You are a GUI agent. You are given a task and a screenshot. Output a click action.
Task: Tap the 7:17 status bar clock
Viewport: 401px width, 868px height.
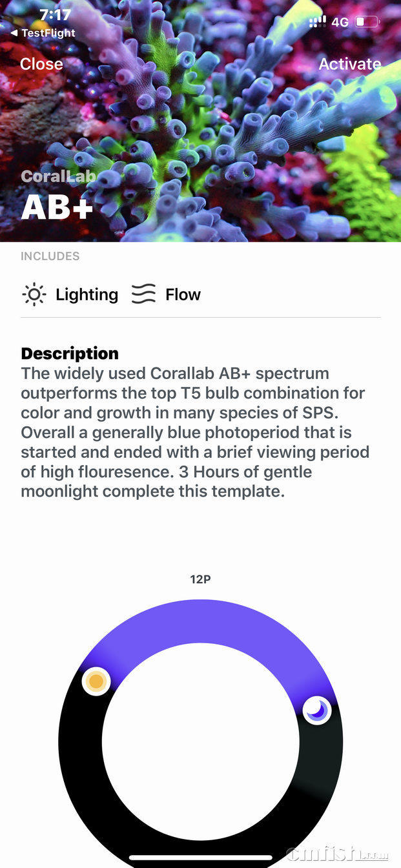[55, 14]
